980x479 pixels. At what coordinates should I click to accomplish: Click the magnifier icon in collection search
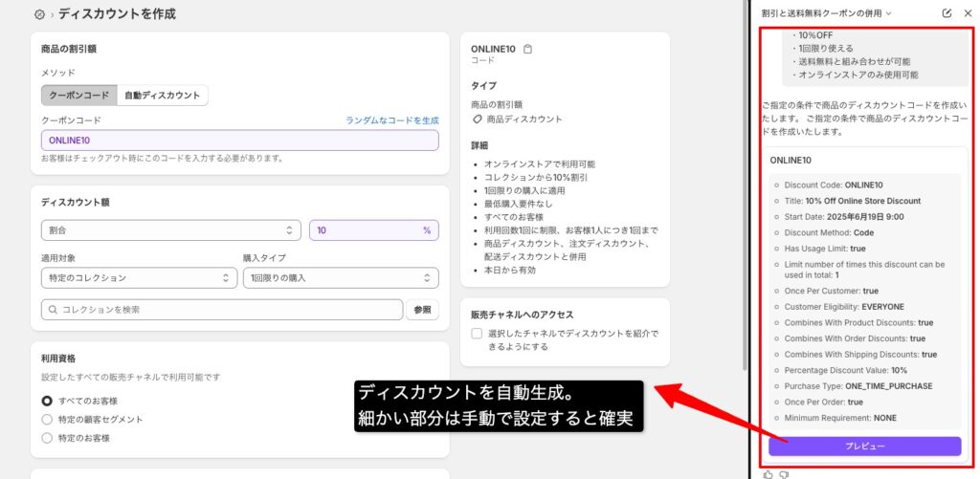pyautogui.click(x=52, y=310)
